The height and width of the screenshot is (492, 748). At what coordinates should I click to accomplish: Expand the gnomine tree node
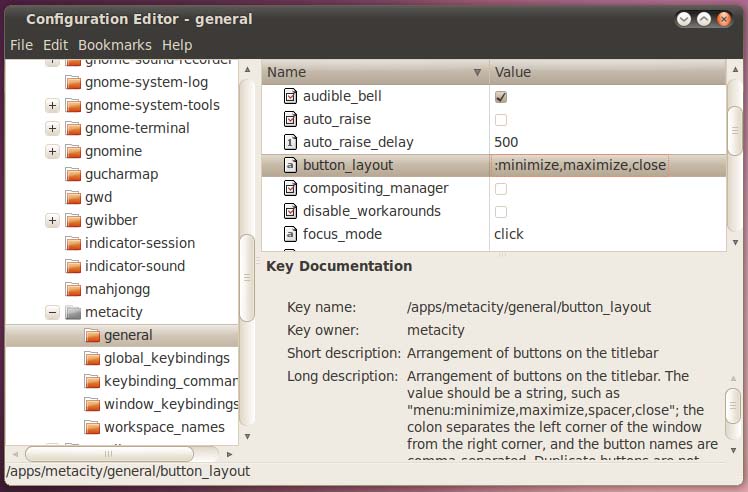[52, 151]
